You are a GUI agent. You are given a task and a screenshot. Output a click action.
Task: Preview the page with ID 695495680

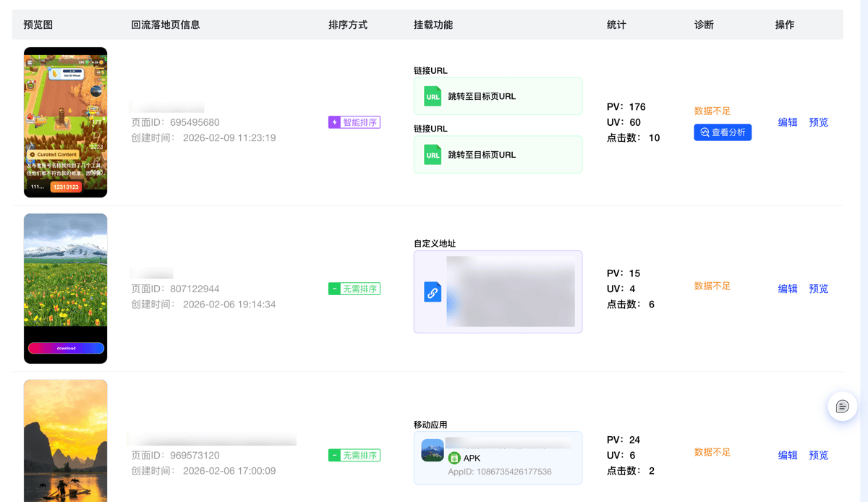tap(819, 122)
